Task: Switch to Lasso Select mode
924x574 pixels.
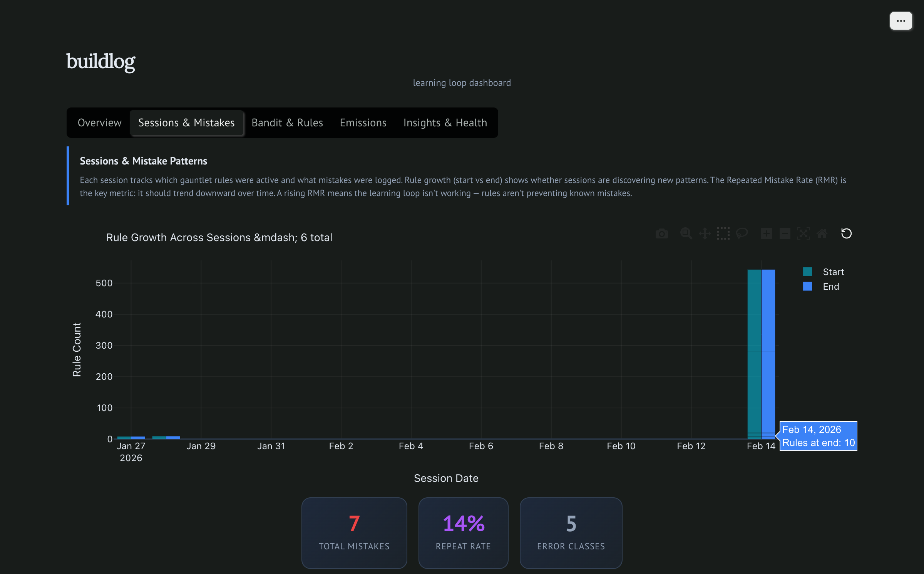Action: pos(742,233)
